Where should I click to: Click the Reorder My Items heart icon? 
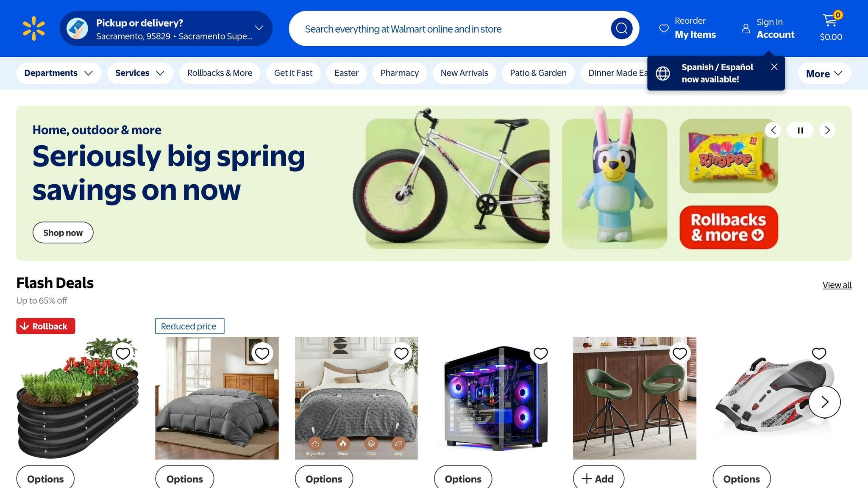pos(664,28)
